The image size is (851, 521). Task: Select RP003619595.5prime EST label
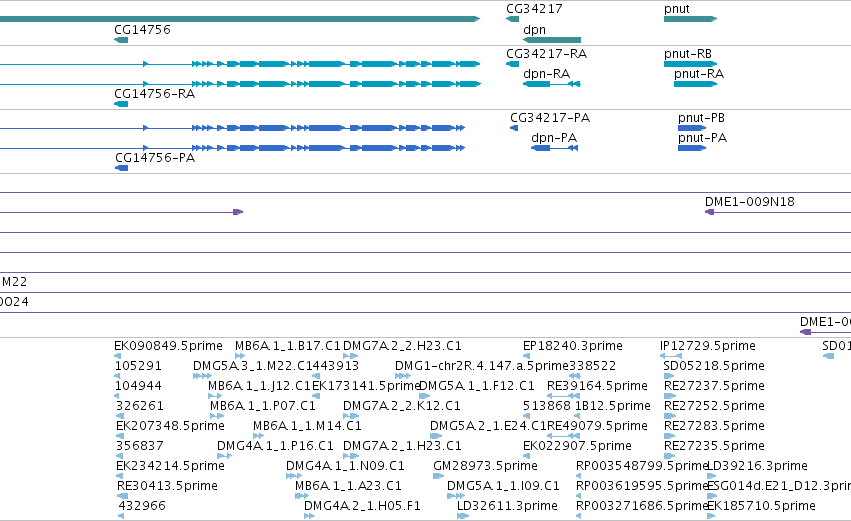pyautogui.click(x=642, y=486)
